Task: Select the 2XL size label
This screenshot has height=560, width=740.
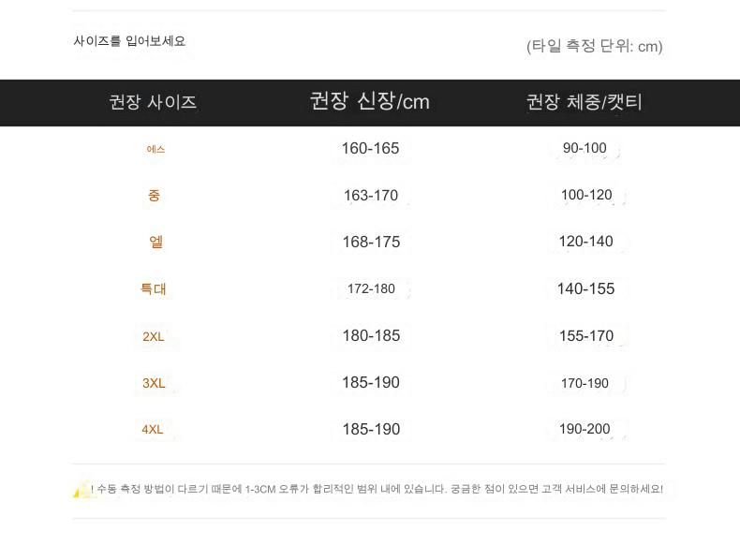Action: point(154,336)
